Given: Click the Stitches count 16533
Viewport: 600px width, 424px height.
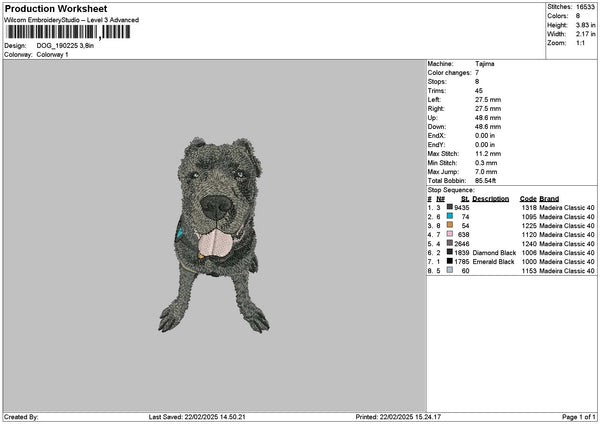Looking at the screenshot, I should 585,7.
